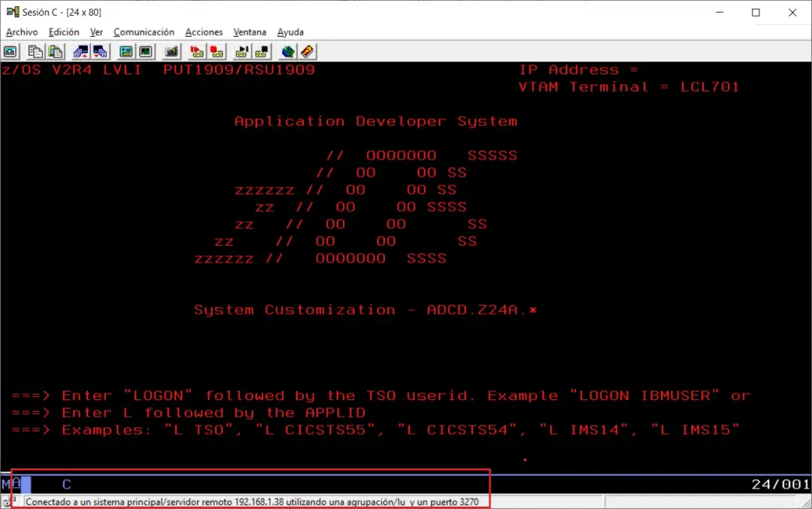Click the Print Screen toolbar icon
The width and height of the screenshot is (812, 509).
[11, 51]
